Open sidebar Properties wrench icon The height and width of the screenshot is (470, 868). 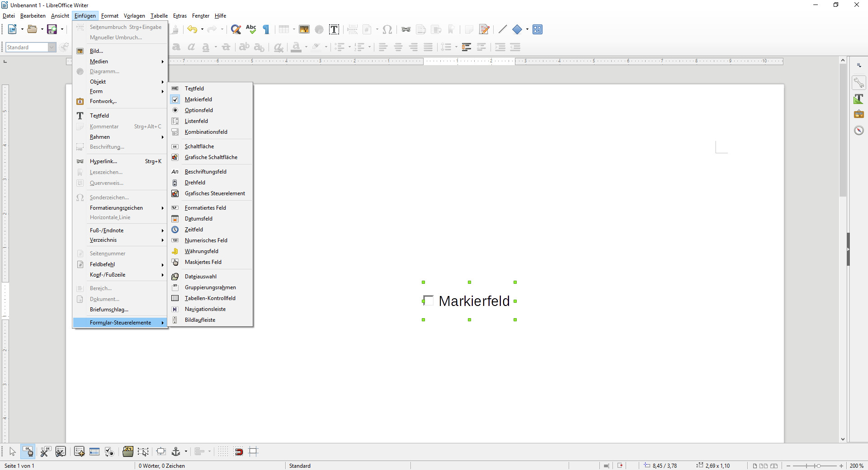click(x=859, y=83)
